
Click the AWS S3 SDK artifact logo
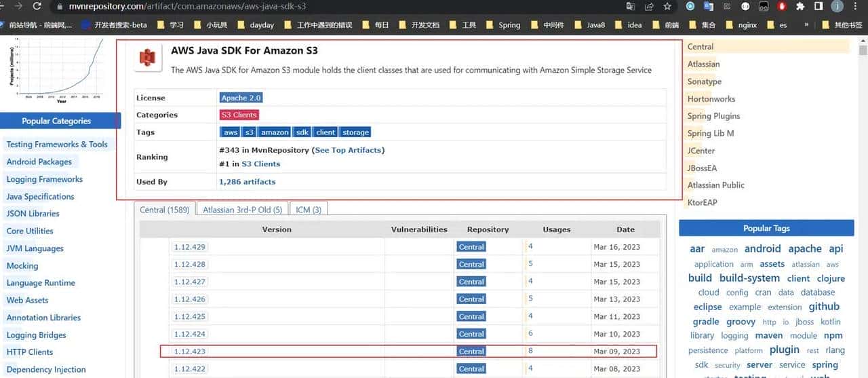click(x=147, y=59)
